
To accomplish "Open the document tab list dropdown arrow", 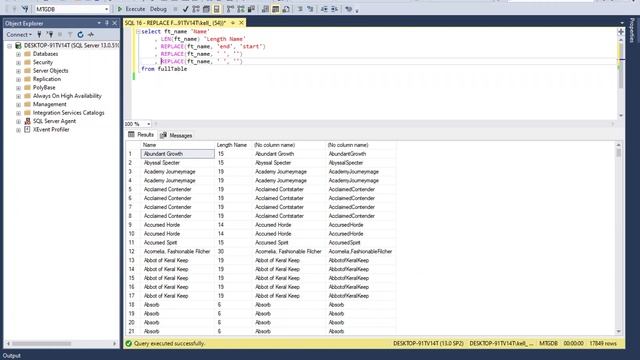I will click(x=622, y=23).
